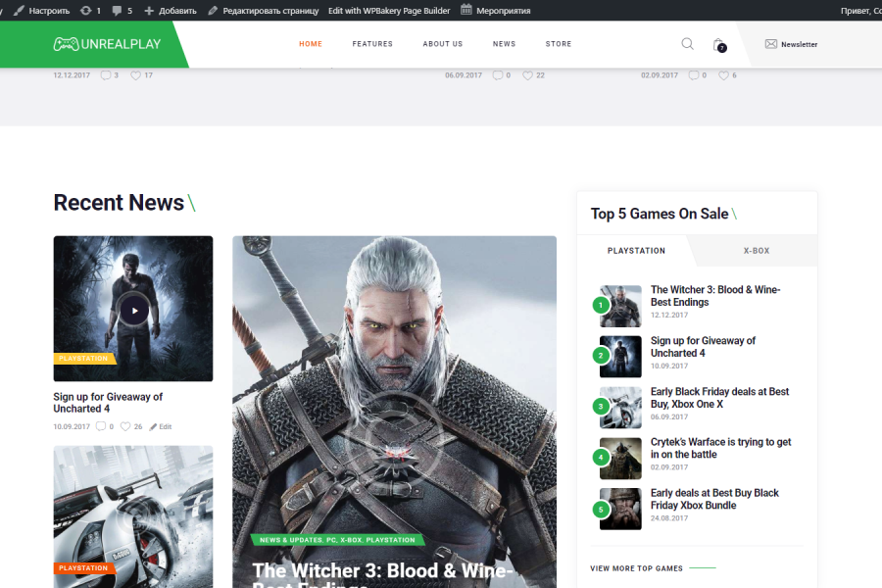Click the Edit pencil link under Uncharted post

pyautogui.click(x=161, y=426)
